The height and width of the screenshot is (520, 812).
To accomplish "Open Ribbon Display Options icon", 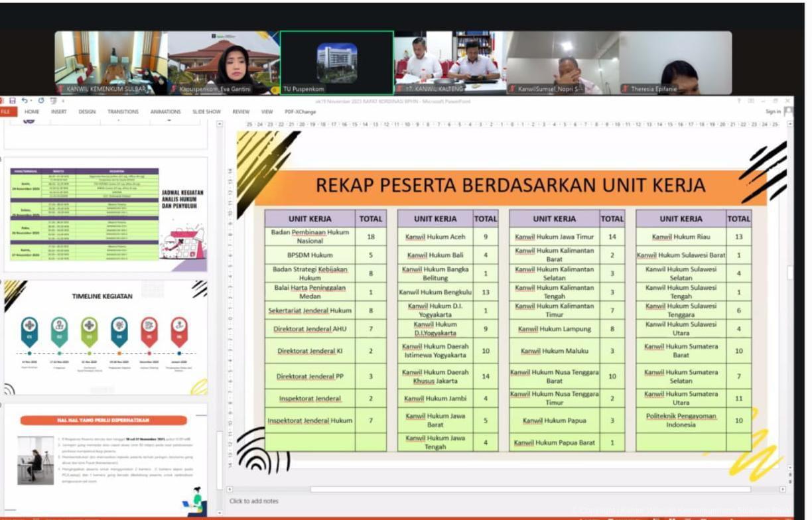I will tap(752, 101).
